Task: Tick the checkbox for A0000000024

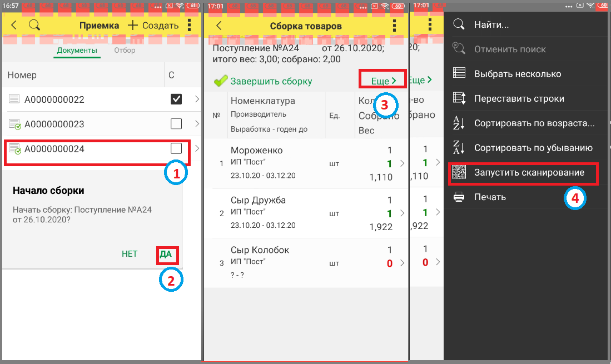Action: (x=176, y=148)
